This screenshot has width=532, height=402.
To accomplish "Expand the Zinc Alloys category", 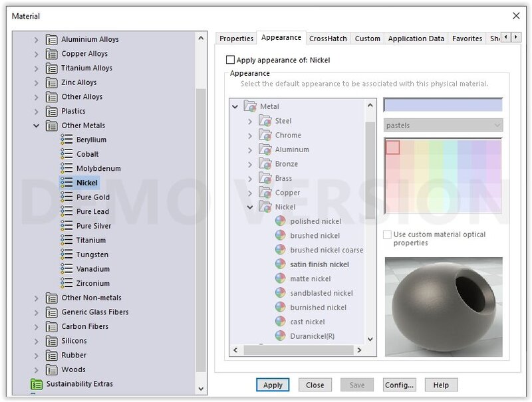I will [x=37, y=82].
